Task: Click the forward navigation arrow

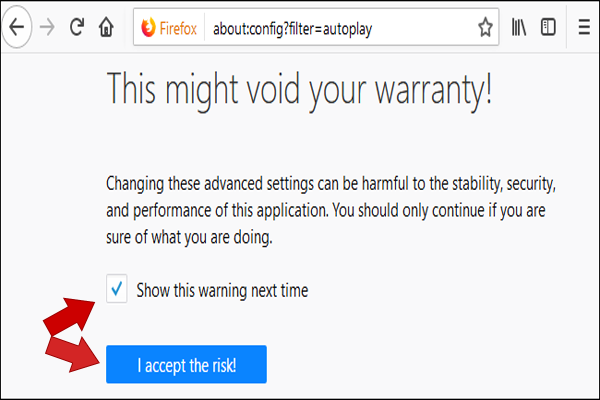Action: click(x=46, y=27)
